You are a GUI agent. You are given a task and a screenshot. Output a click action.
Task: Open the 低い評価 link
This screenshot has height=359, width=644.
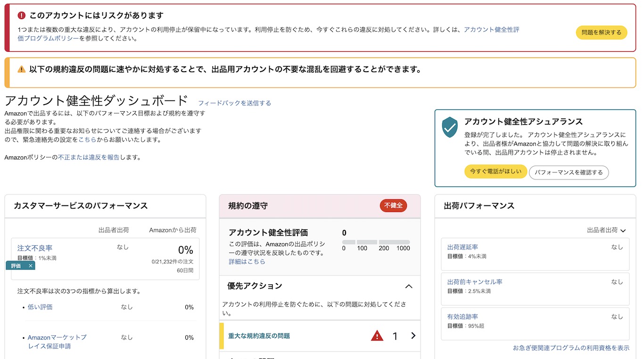point(40,307)
